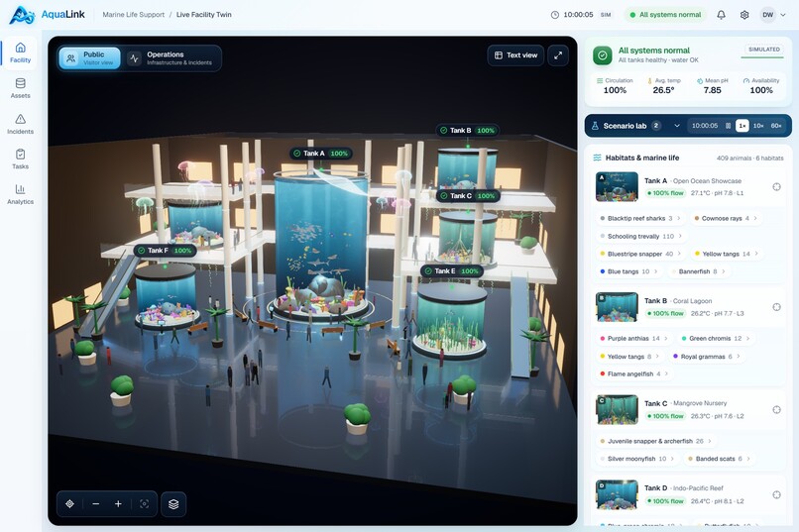
Task: Set simulation speed to 60x
Action: coord(776,126)
